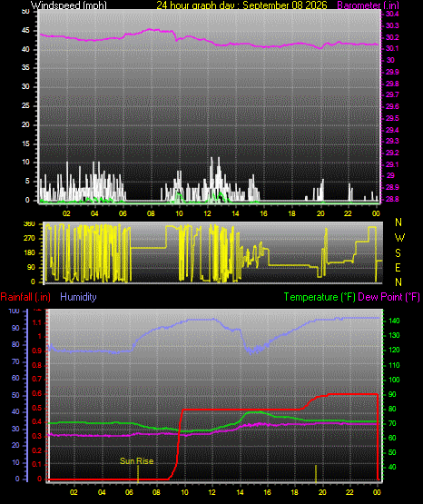This screenshot has height=504, width=423.
Task: Click the 24 hour graph day title
Action: (241, 5)
